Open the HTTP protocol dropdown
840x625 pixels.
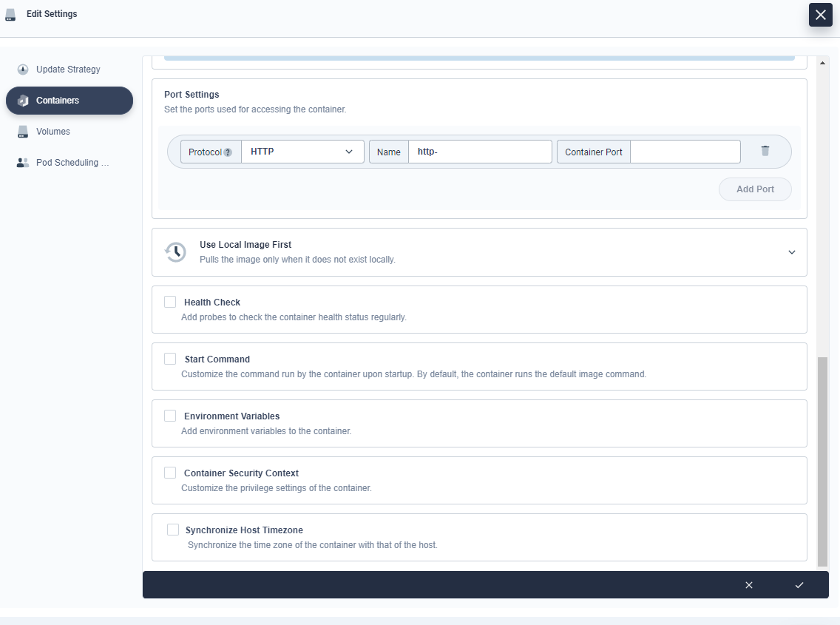pos(302,152)
